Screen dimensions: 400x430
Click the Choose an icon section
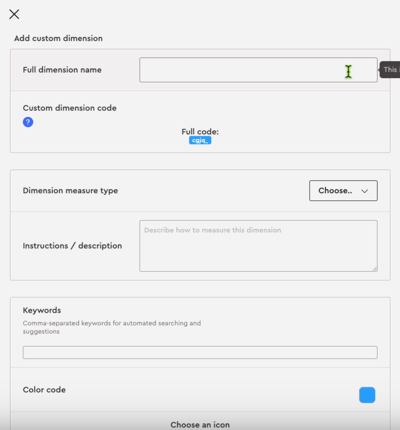pyautogui.click(x=200, y=425)
